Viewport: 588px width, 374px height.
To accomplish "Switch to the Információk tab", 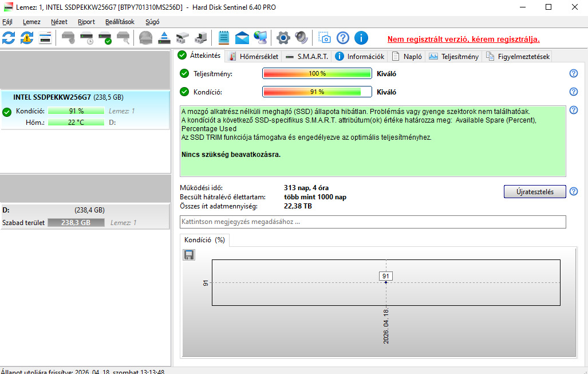I will tap(360, 57).
